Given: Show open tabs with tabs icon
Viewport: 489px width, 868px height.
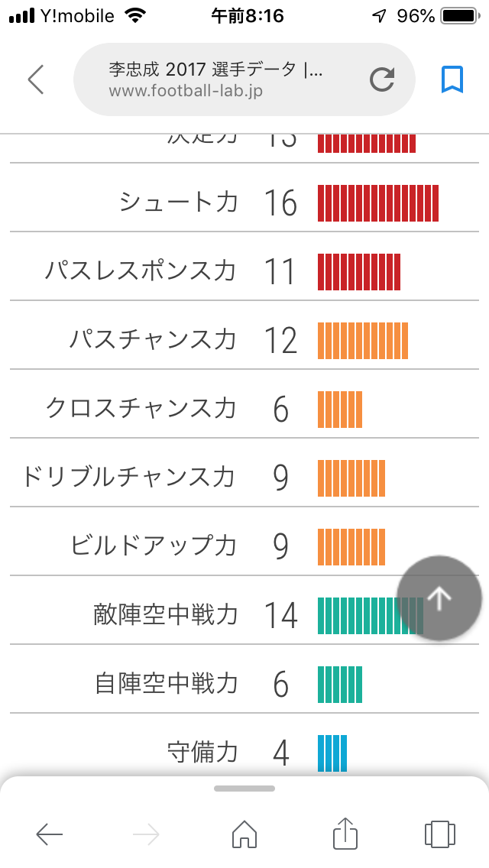Looking at the screenshot, I should pyautogui.click(x=439, y=834).
